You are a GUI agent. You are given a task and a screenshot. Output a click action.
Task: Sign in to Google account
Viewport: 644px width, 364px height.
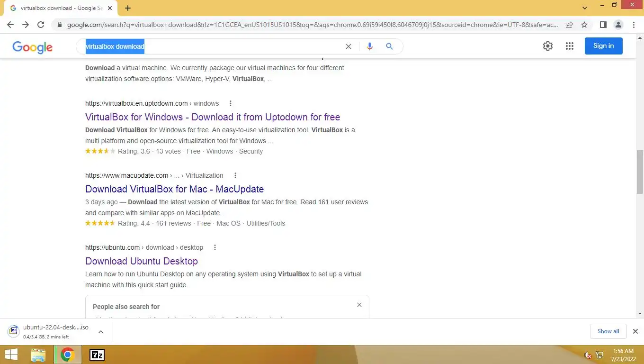[603, 46]
